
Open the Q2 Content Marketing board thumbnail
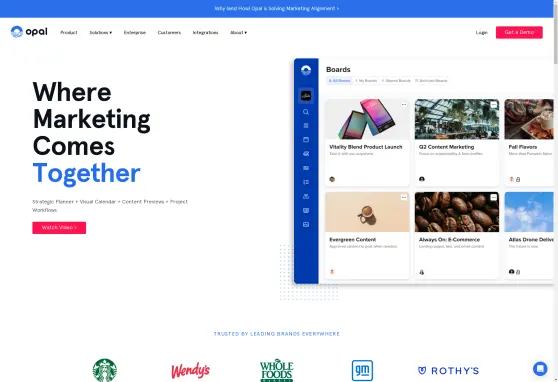click(x=457, y=119)
